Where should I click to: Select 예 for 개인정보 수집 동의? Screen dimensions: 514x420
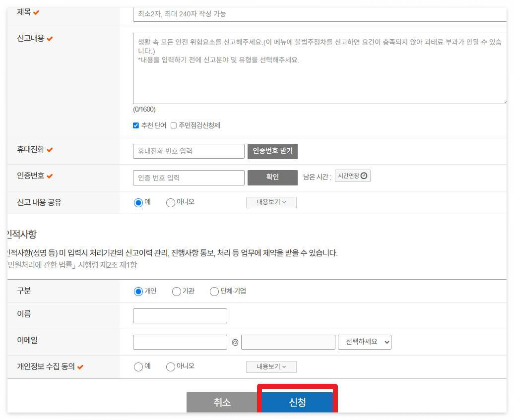point(138,367)
